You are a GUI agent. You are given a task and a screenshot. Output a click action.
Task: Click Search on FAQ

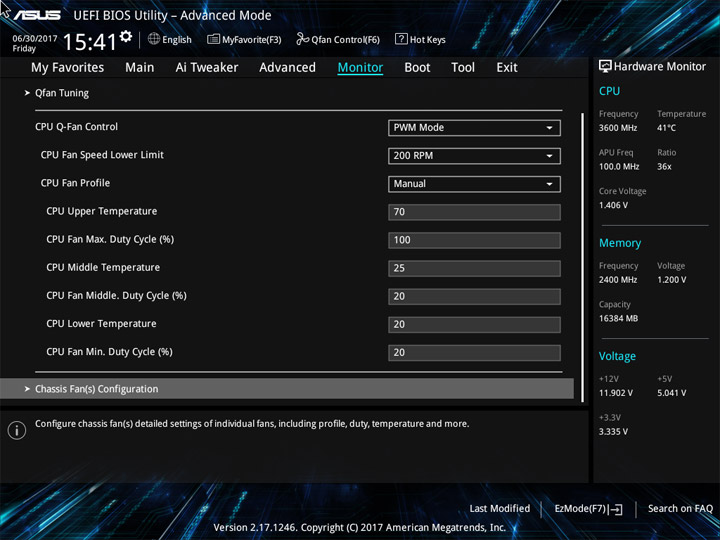pos(680,509)
